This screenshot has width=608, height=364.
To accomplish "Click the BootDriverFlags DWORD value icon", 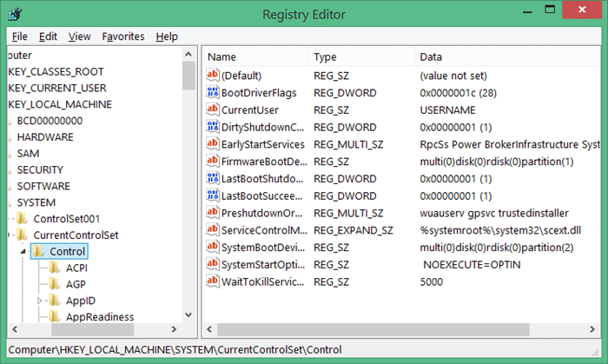I will [x=213, y=93].
